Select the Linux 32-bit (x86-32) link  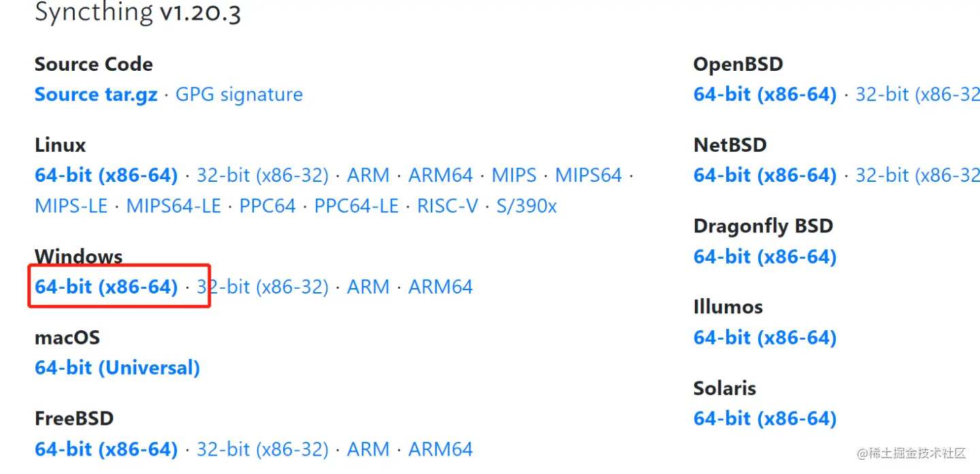pos(262,176)
